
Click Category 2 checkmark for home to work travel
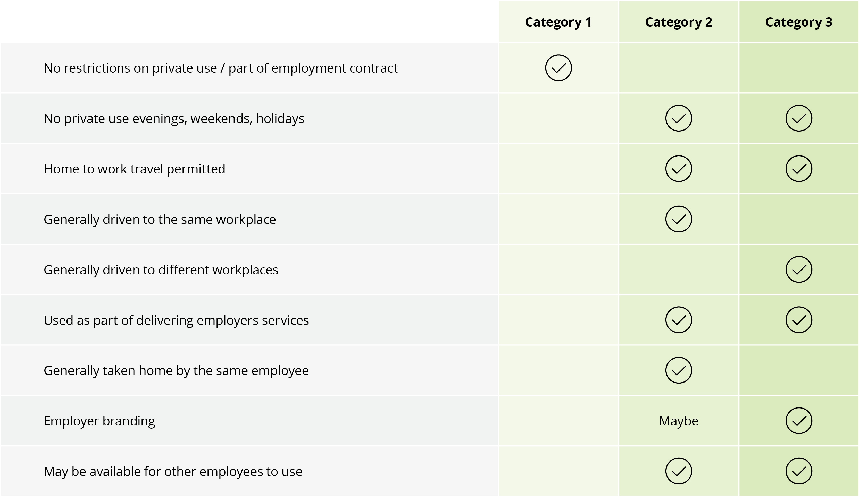tap(678, 169)
